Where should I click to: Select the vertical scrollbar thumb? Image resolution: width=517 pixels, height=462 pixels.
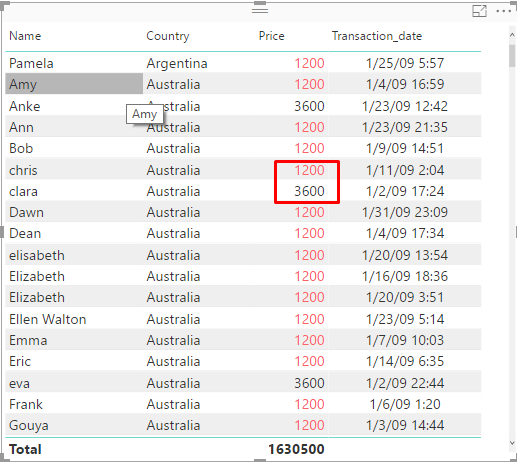point(512,56)
